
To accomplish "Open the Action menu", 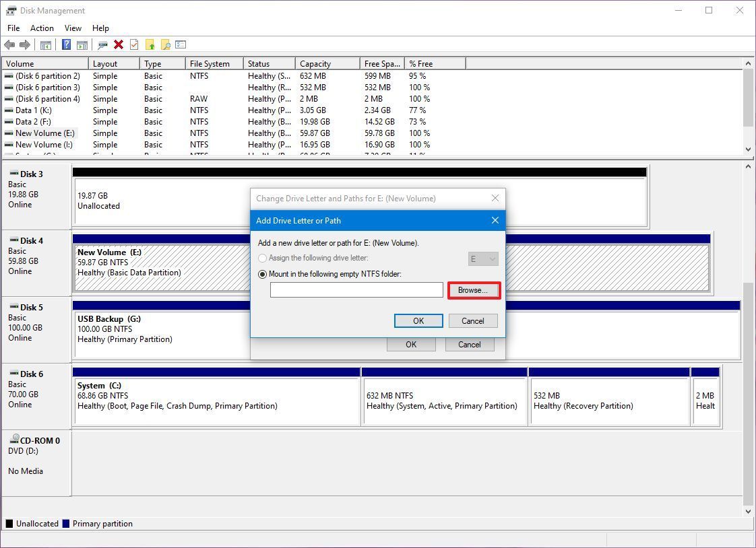I will (x=42, y=28).
